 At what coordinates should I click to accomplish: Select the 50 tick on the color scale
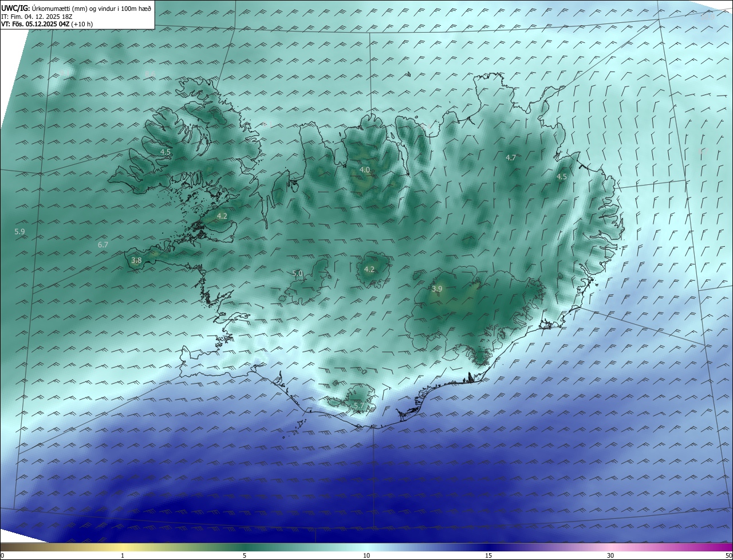tap(728, 555)
